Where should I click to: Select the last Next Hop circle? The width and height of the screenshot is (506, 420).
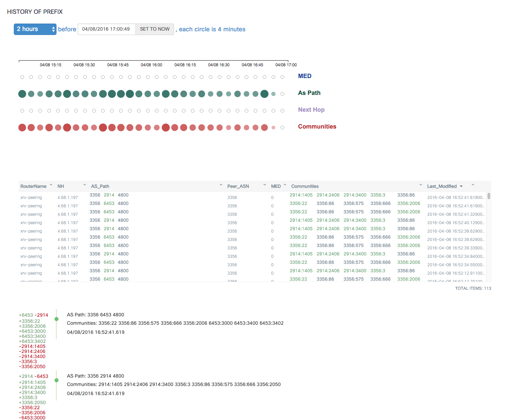[282, 111]
